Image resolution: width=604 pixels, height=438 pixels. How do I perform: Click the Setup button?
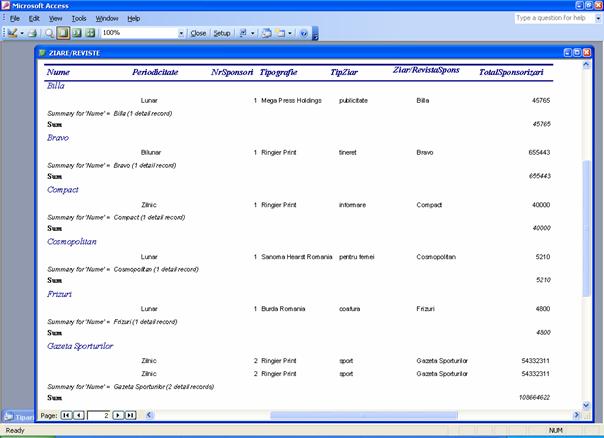(221, 33)
